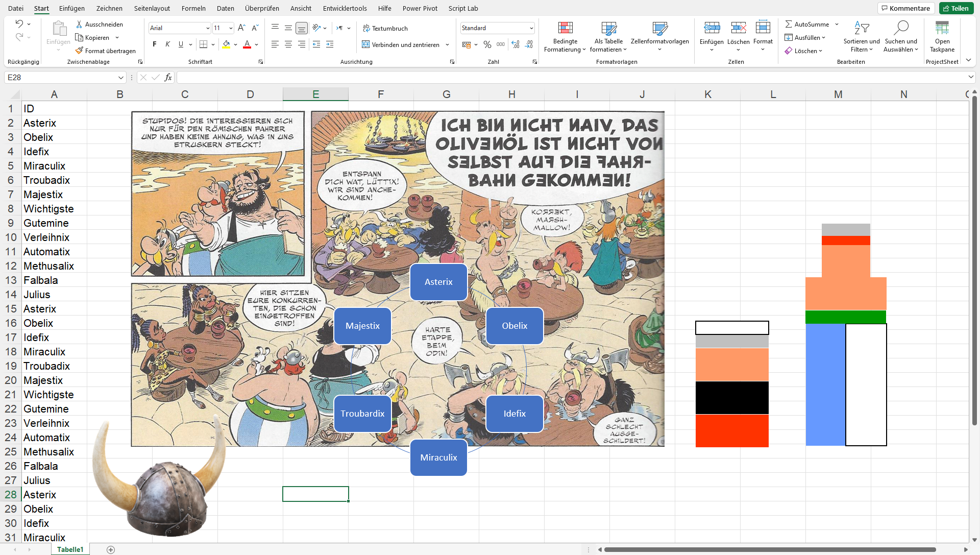Click the insert function fx icon
The image size is (980, 555).
point(168,77)
